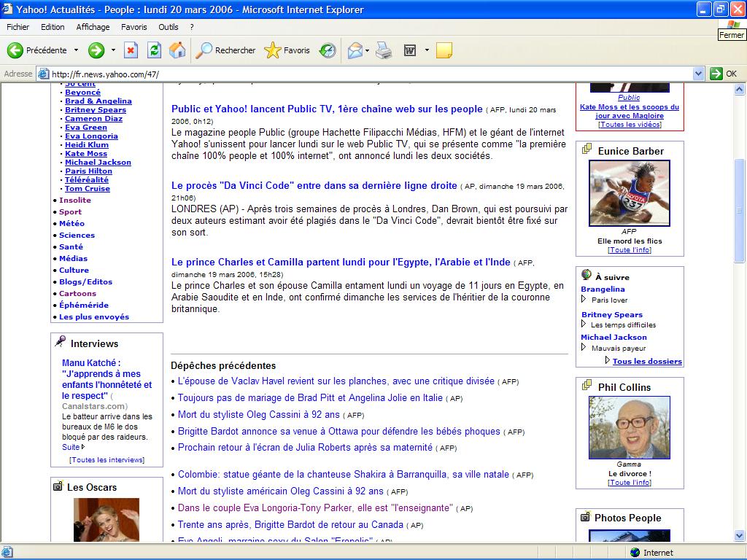Click the Tous les dossiers link

coord(647,361)
